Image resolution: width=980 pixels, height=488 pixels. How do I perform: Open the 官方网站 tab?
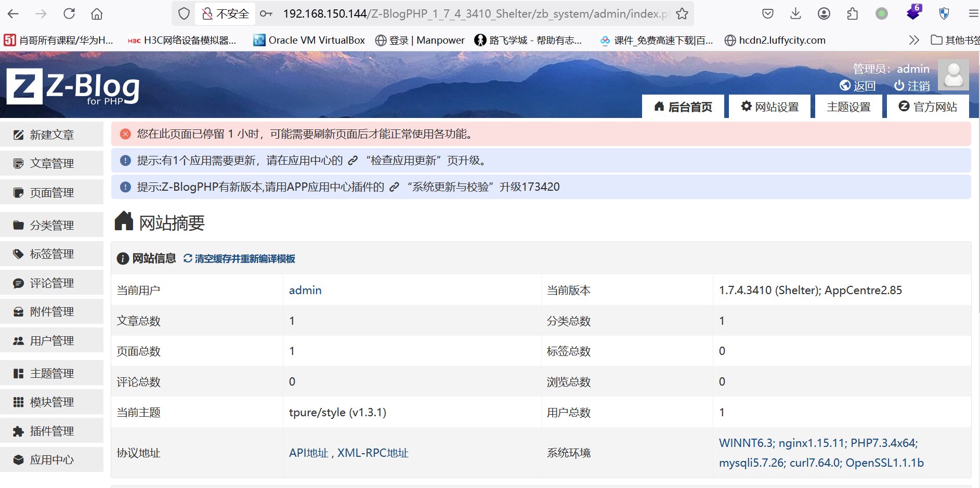pyautogui.click(x=928, y=107)
